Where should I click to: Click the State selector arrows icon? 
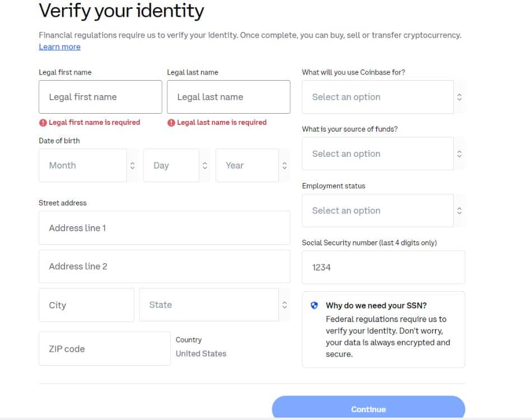(284, 305)
